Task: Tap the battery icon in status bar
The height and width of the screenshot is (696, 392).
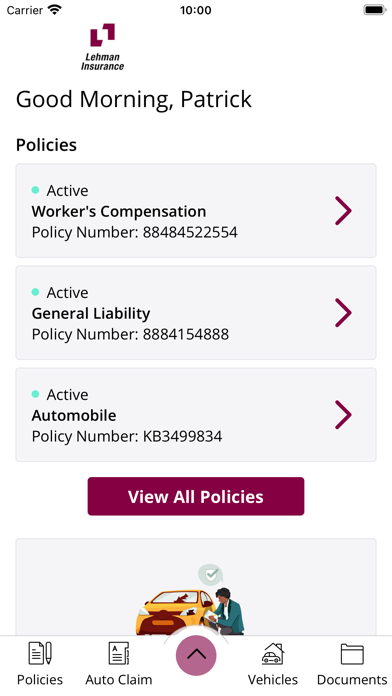Action: pos(375,10)
